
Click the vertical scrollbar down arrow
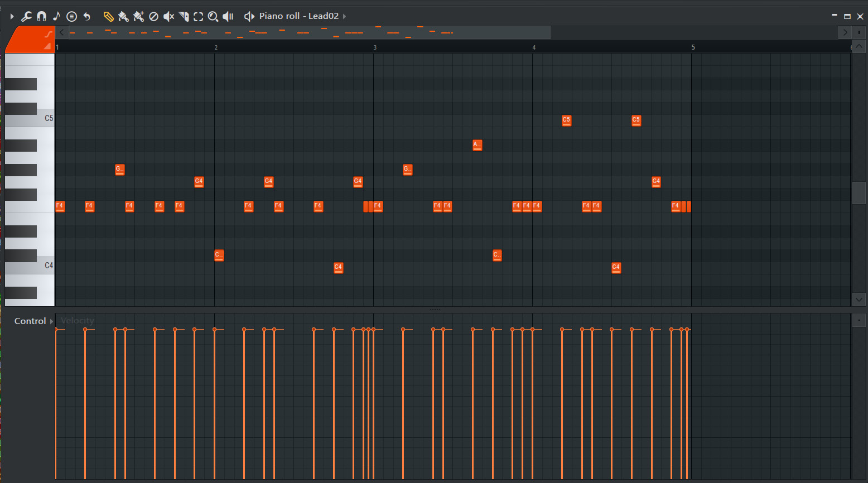[x=859, y=300]
